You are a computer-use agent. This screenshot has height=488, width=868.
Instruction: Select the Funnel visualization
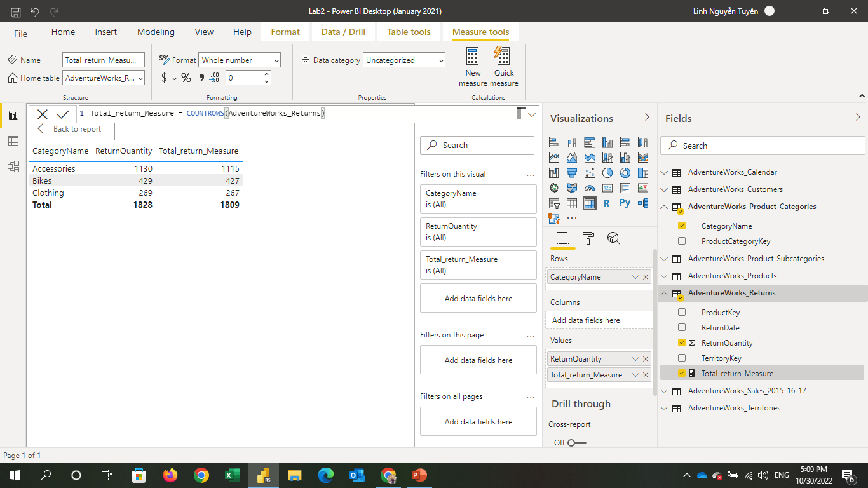pos(572,172)
